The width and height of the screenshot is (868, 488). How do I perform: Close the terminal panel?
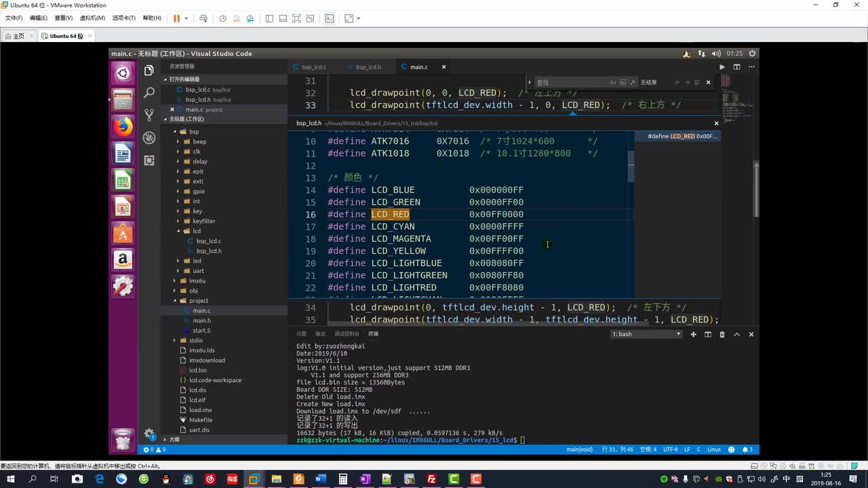click(x=751, y=334)
